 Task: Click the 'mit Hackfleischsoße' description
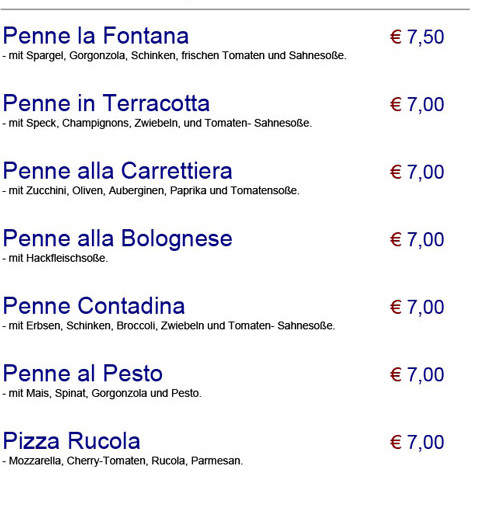[55, 258]
